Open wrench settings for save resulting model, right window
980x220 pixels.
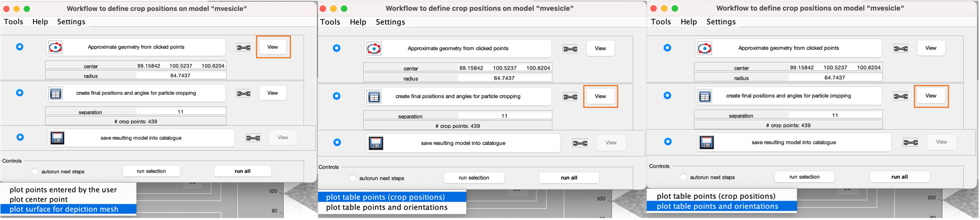click(910, 143)
